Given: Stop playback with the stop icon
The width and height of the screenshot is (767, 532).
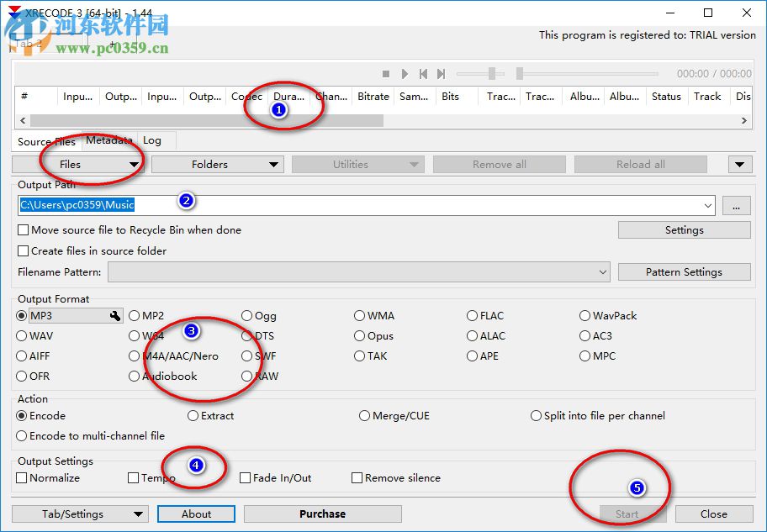Looking at the screenshot, I should tap(386, 74).
